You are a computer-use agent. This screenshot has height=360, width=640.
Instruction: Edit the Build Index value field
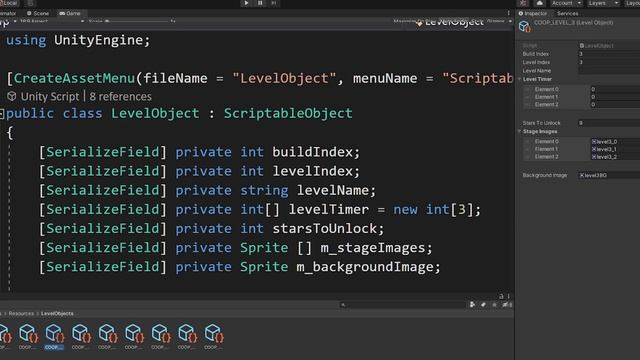(x=610, y=54)
